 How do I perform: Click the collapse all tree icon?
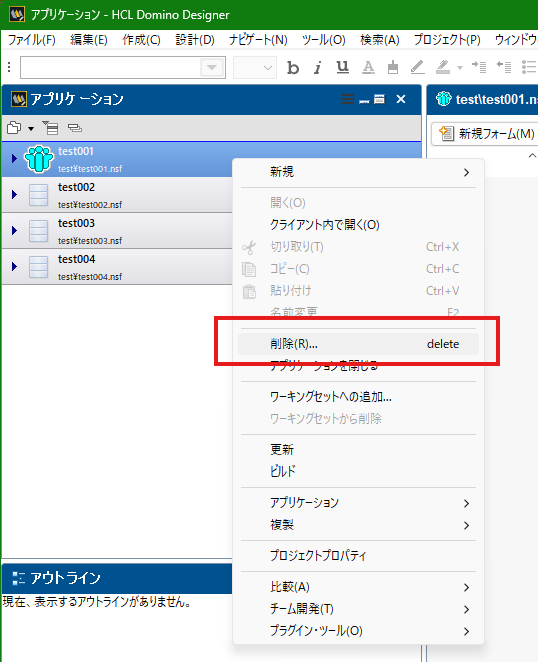pyautogui.click(x=51, y=128)
